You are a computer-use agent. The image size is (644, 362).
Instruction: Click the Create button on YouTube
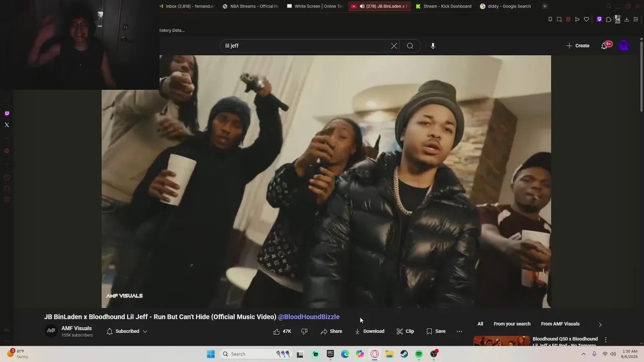[x=578, y=46]
